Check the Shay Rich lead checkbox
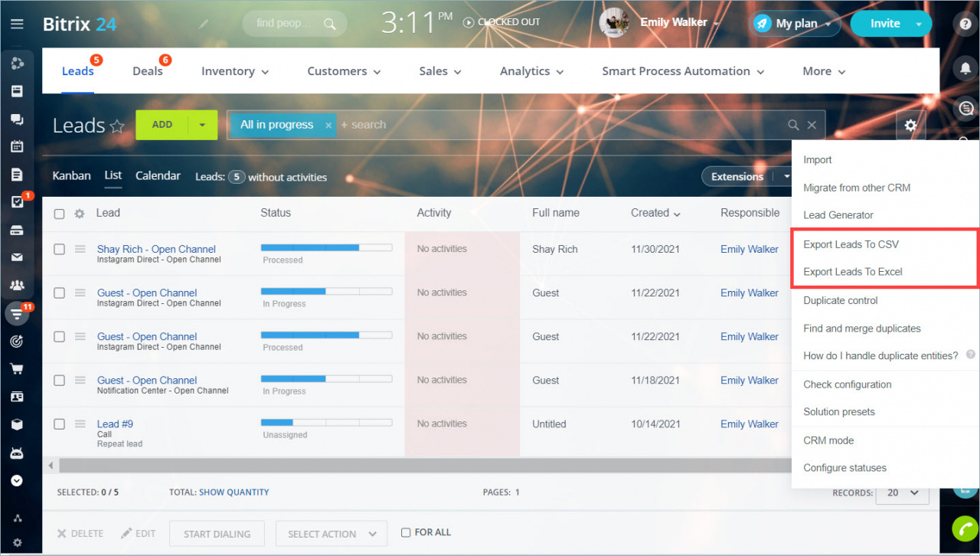Screen dimensions: 980x556 [59, 249]
